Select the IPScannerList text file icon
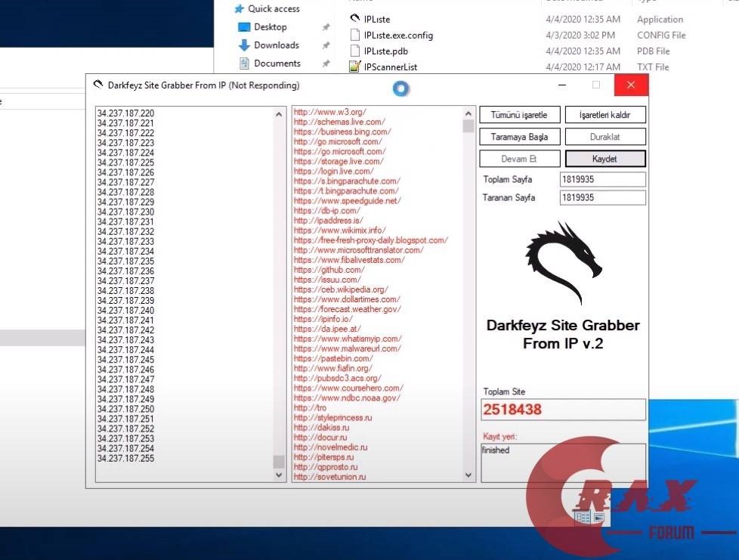739x560 pixels. pyautogui.click(x=354, y=67)
